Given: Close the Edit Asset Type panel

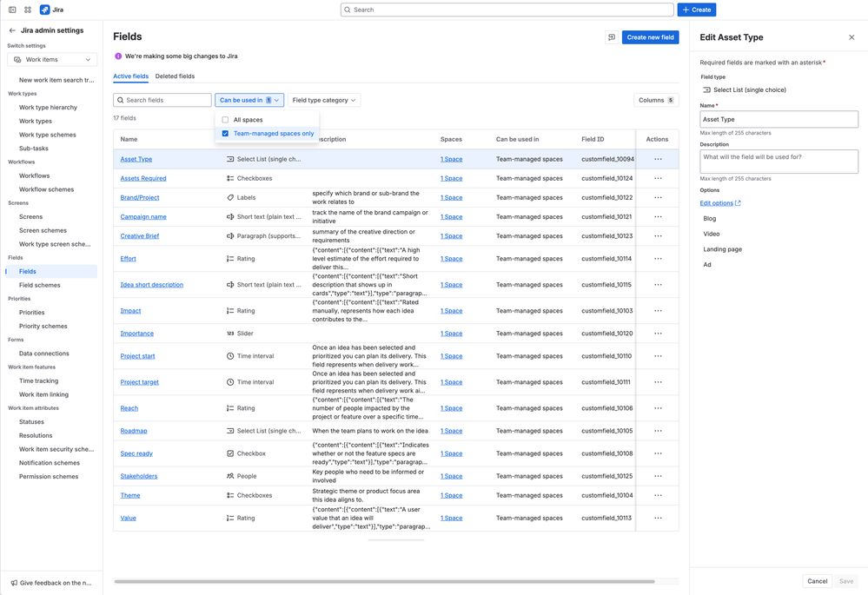Looking at the screenshot, I should 851,37.
